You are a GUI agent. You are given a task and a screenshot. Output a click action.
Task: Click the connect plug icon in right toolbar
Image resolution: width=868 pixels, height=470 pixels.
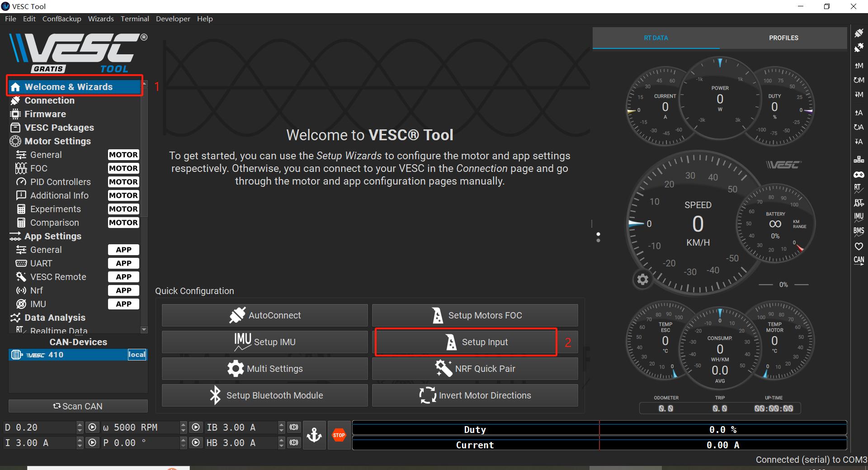(x=859, y=33)
